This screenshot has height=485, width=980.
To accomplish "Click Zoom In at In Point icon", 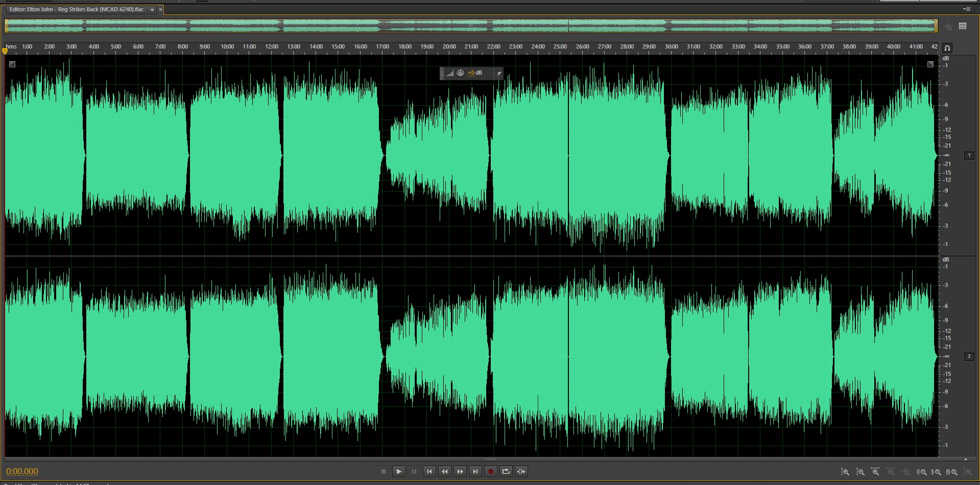I will pos(922,472).
